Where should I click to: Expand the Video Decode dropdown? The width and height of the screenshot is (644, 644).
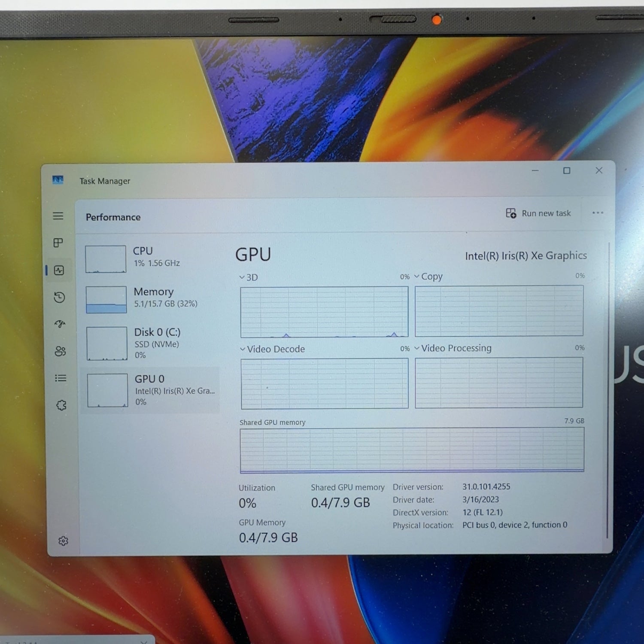(x=272, y=349)
